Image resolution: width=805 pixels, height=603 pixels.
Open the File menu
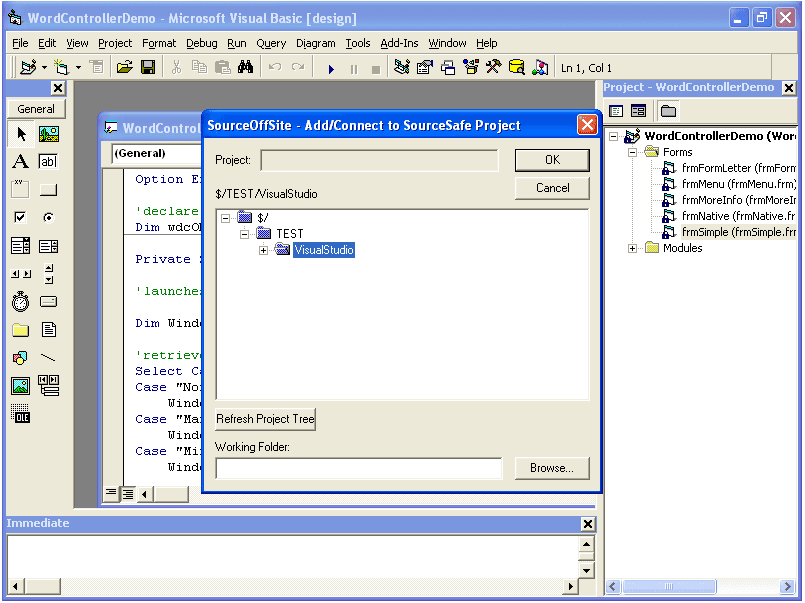pos(20,43)
